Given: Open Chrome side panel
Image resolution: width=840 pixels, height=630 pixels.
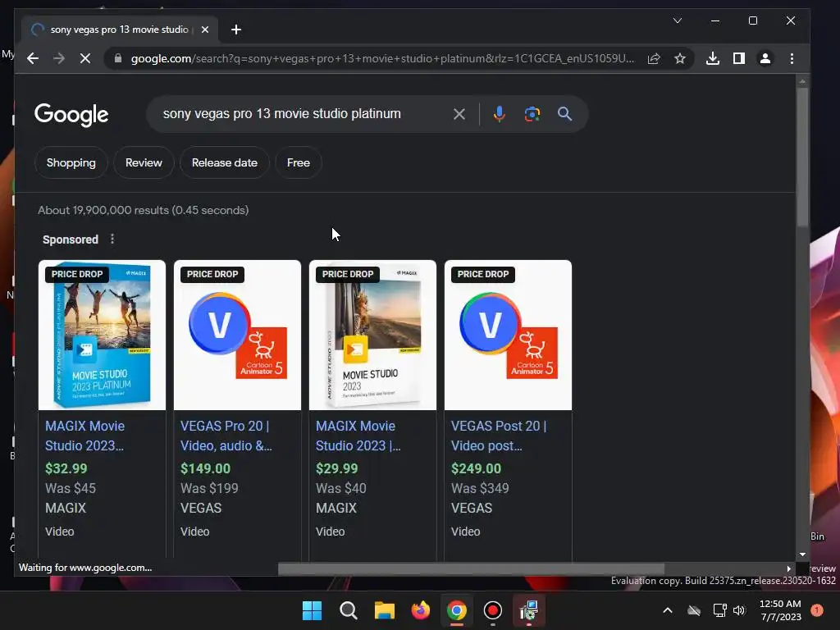Looking at the screenshot, I should (x=739, y=58).
